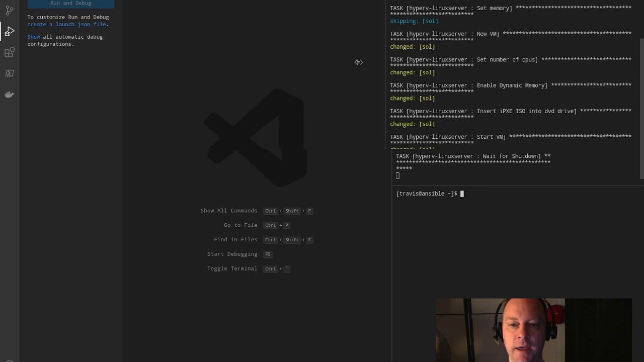Click the 'Set number of cpus' task line

511,59
